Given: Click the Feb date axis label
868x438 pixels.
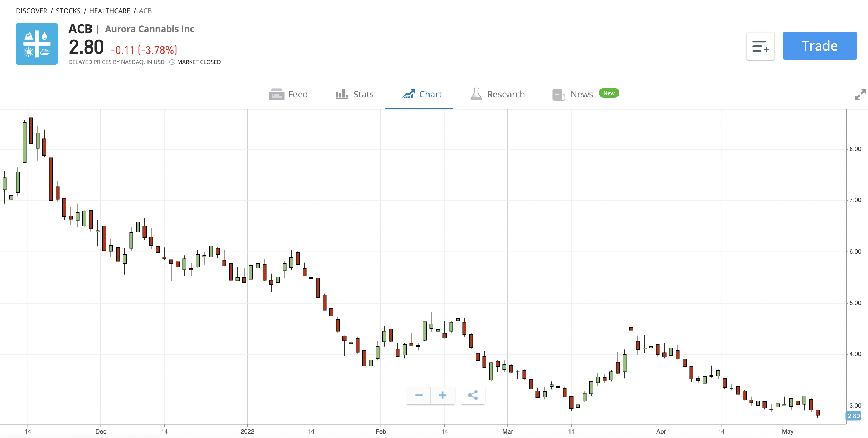Looking at the screenshot, I should [381, 431].
